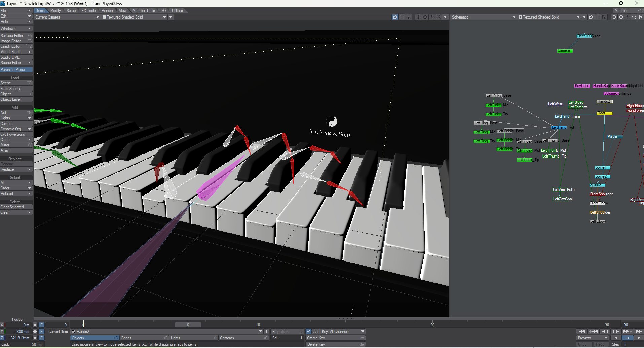Click the X position keyframe arrows
Viewport: 644px width, 348px height.
click(35, 325)
